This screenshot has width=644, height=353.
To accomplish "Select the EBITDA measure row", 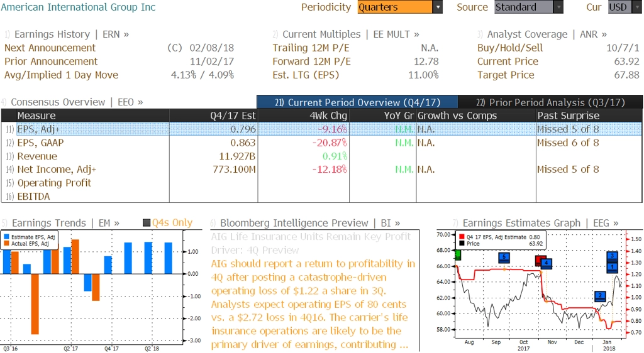I will pos(321,197).
